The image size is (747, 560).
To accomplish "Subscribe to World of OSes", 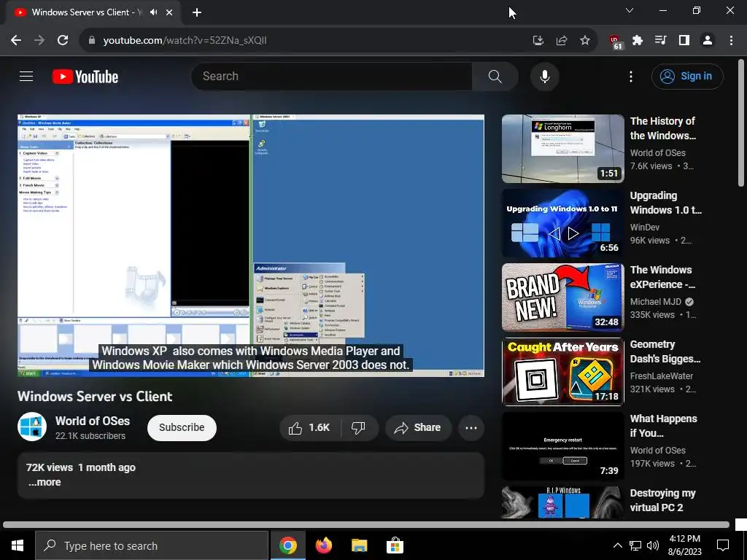I will pyautogui.click(x=182, y=427).
